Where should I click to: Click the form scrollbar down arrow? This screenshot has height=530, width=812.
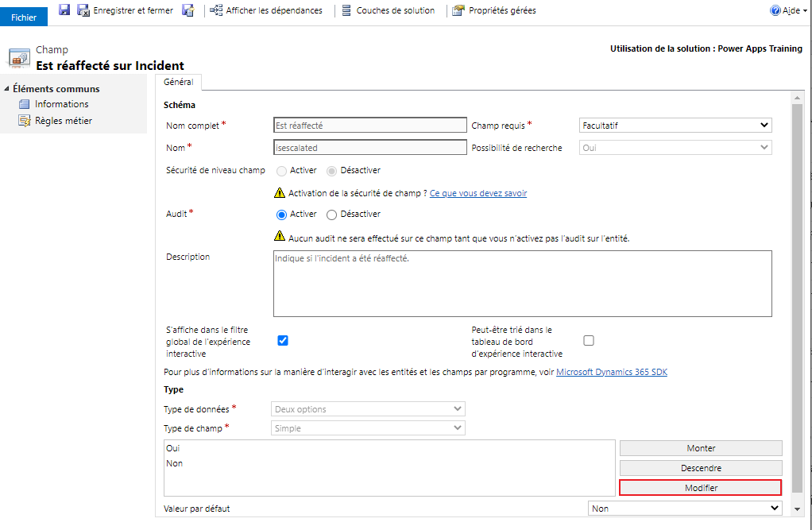798,509
